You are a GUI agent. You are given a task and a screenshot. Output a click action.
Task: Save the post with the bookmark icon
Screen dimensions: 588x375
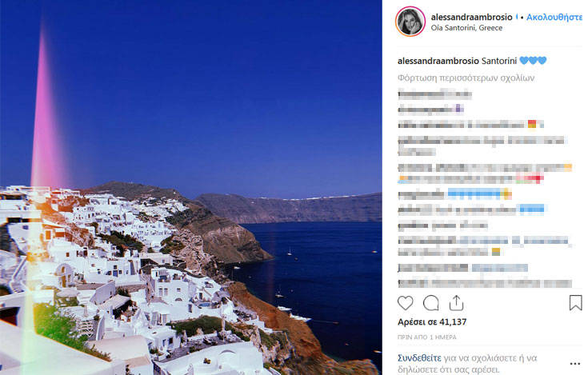point(576,303)
